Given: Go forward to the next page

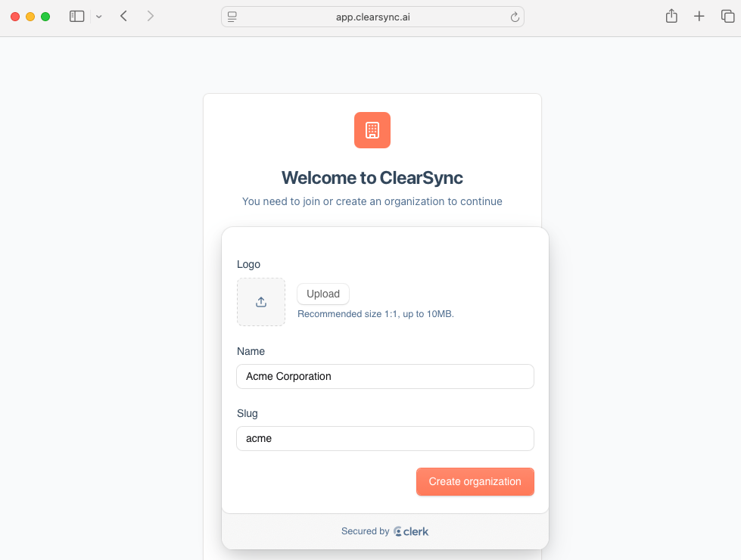Looking at the screenshot, I should click(x=151, y=17).
